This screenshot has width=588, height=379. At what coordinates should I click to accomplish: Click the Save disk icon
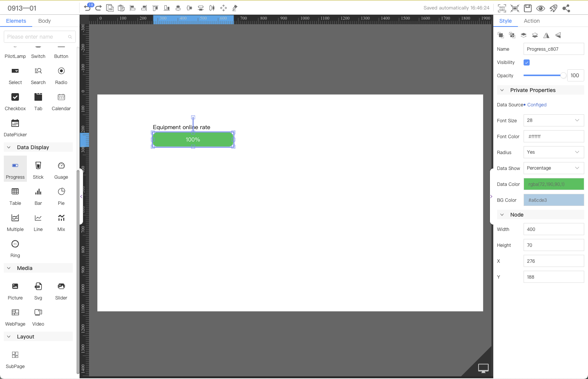click(527, 8)
